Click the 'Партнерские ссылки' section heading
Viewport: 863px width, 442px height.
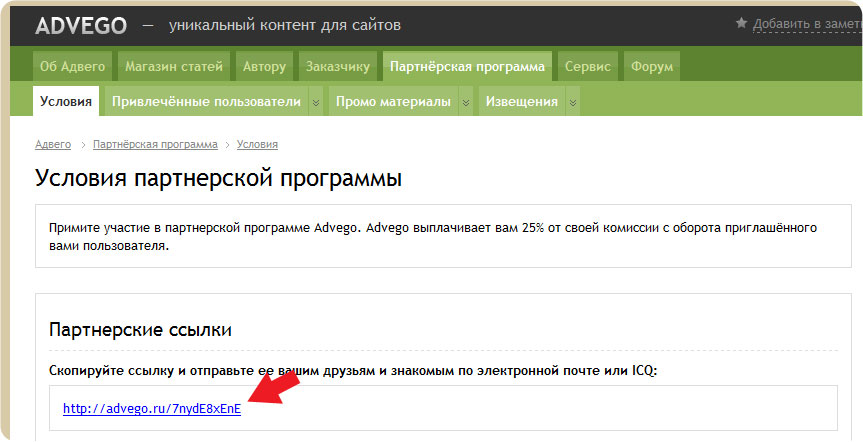click(x=140, y=330)
